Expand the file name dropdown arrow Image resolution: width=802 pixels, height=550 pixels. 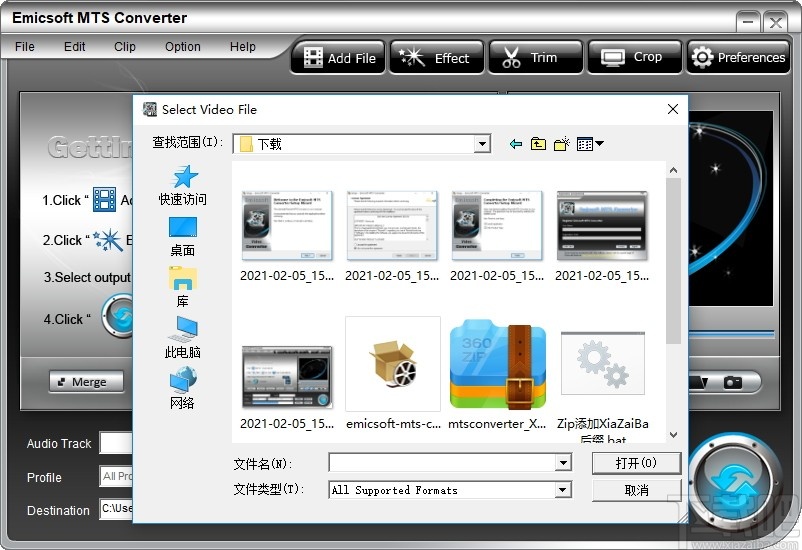[x=563, y=463]
